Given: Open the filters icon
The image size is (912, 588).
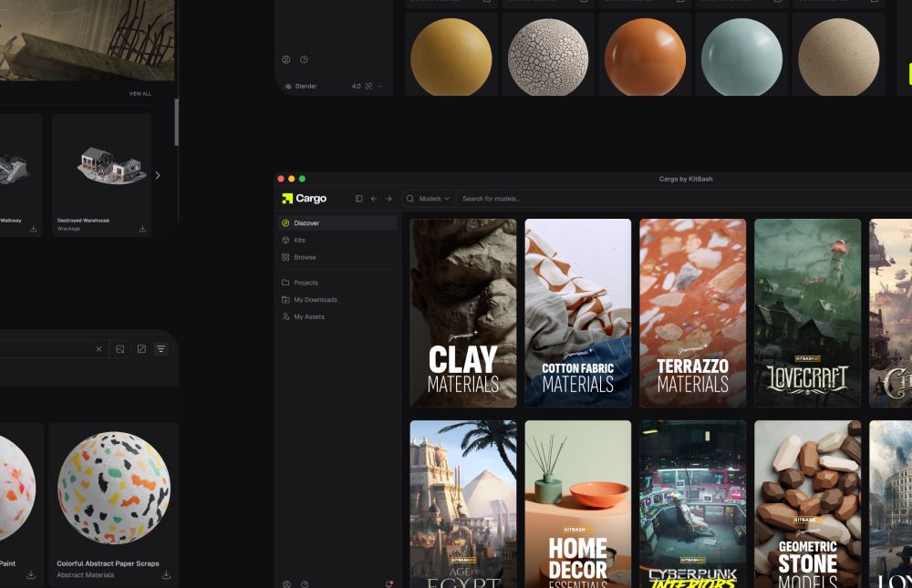Looking at the screenshot, I should 161,349.
